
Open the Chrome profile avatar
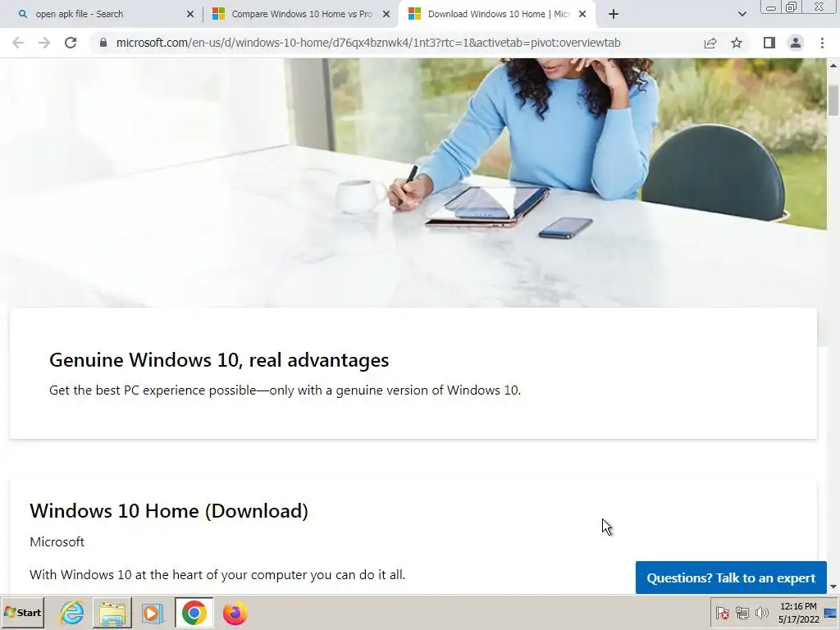(x=796, y=43)
